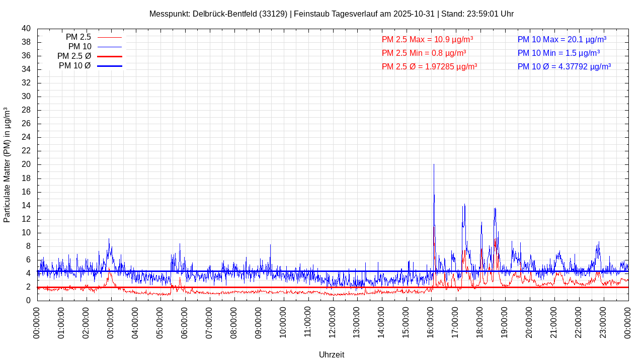Select the PM 10 Min value text
Image resolution: width=644 pixels, height=362 pixels.
click(x=558, y=53)
